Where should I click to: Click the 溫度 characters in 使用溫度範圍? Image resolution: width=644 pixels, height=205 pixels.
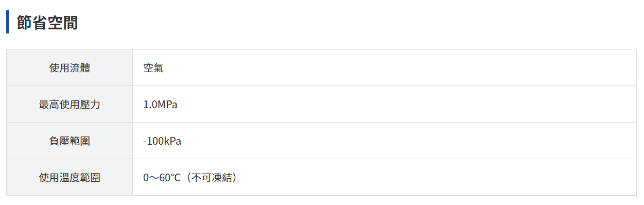69,178
